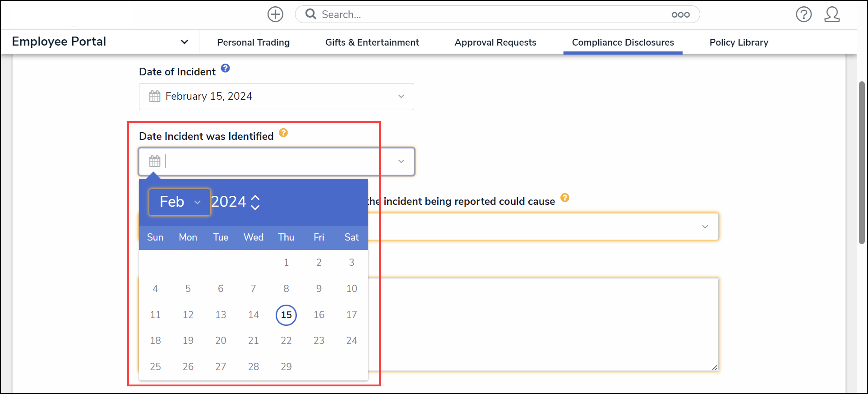
Task: Expand the Date of Incident dropdown arrow
Action: [x=401, y=96]
